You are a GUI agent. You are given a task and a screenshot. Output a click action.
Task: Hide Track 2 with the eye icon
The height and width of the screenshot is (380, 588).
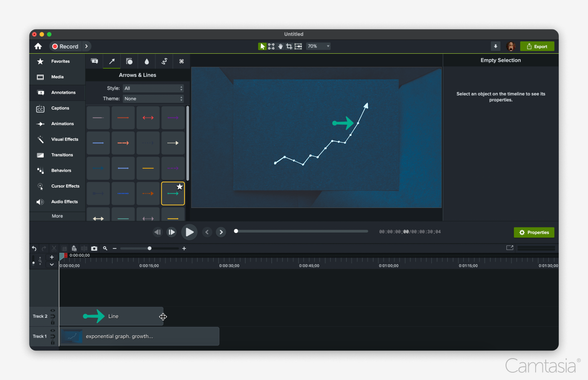(x=53, y=310)
